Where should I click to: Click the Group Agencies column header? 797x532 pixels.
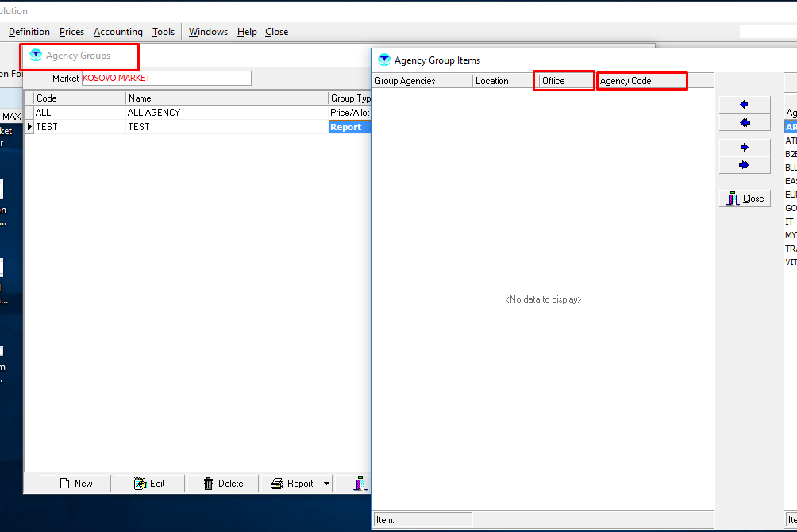pyautogui.click(x=422, y=81)
